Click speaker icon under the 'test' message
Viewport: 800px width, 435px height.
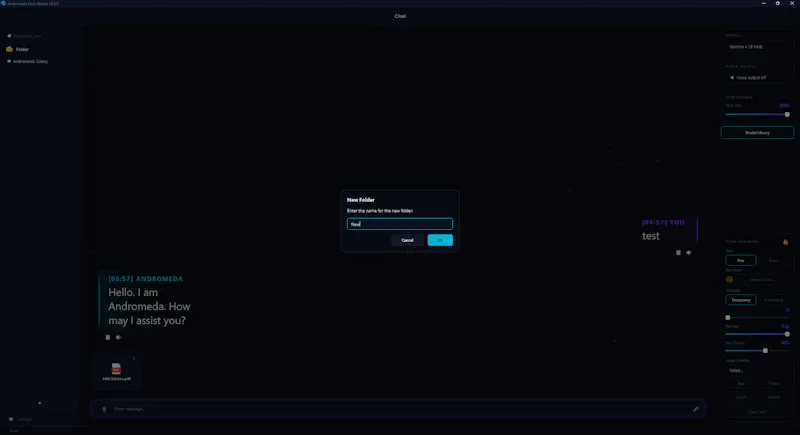689,252
